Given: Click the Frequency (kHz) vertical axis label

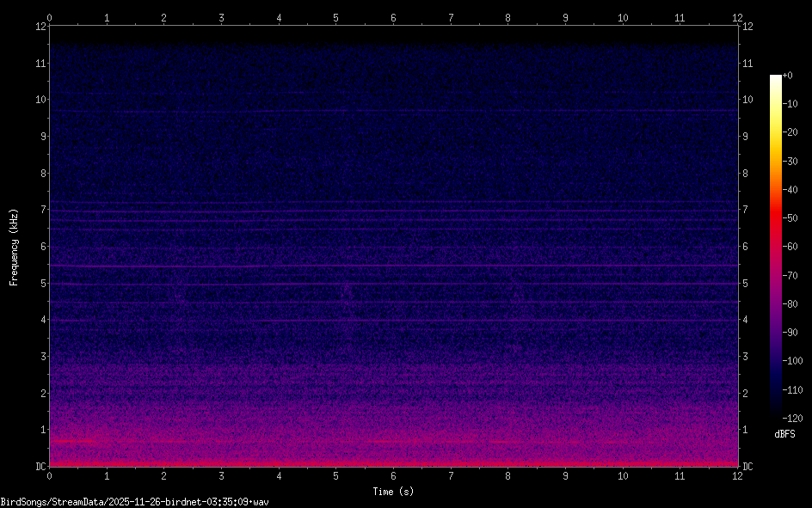Looking at the screenshot, I should [14, 247].
